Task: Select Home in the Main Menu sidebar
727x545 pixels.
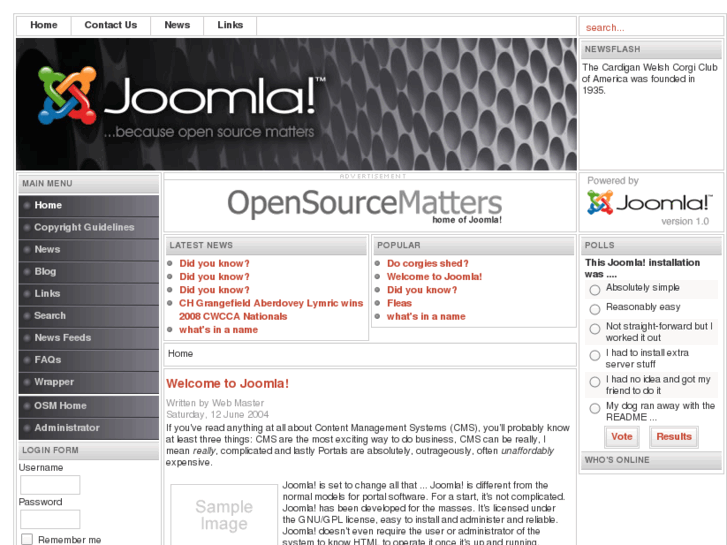Action: (x=89, y=205)
